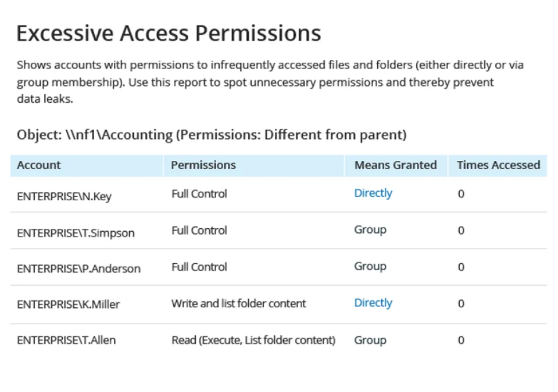Select Write and list folder content cell
558x392 pixels.
238,304
